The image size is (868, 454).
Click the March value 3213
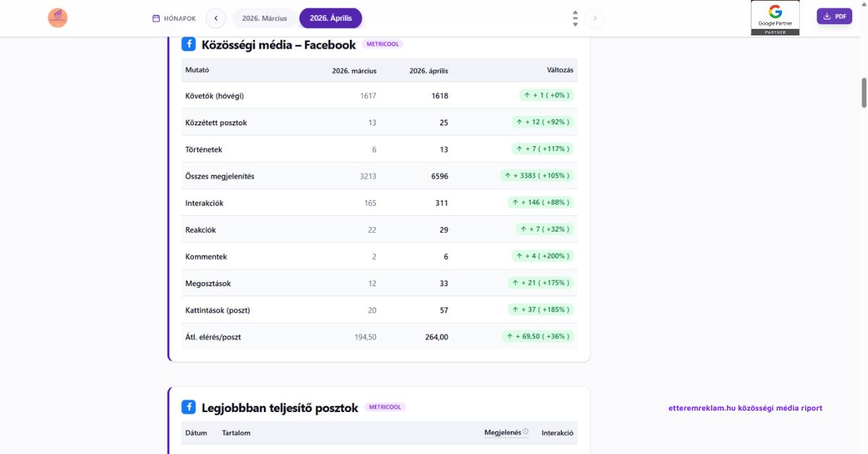367,176
